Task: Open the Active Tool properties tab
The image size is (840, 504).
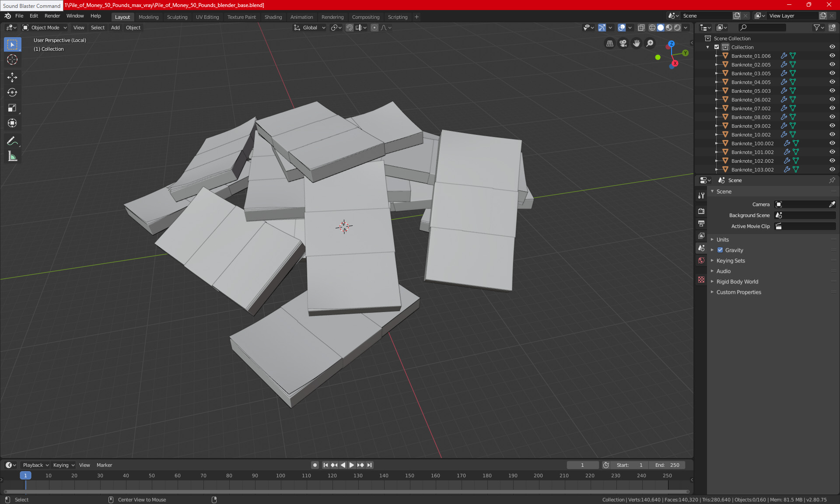Action: pyautogui.click(x=701, y=196)
